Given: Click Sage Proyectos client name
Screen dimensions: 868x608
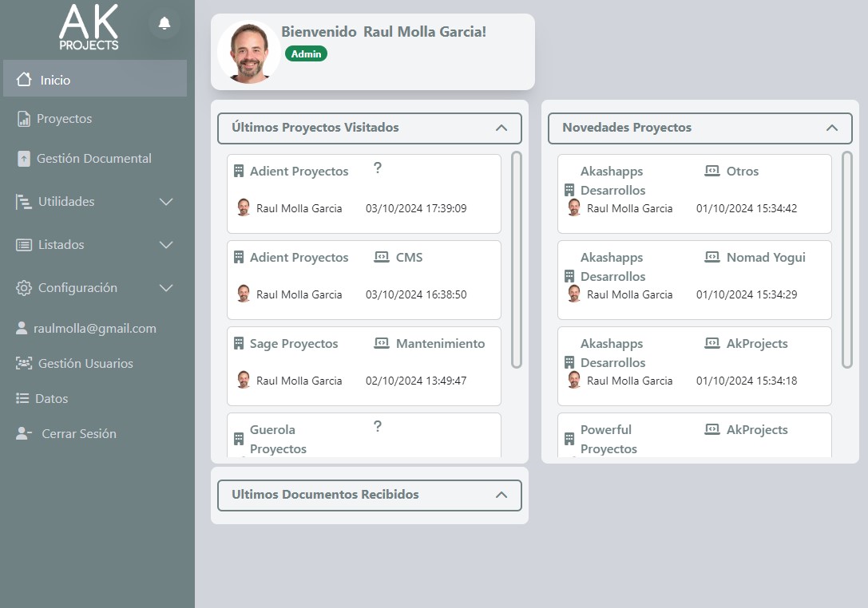Looking at the screenshot, I should click(x=294, y=344).
